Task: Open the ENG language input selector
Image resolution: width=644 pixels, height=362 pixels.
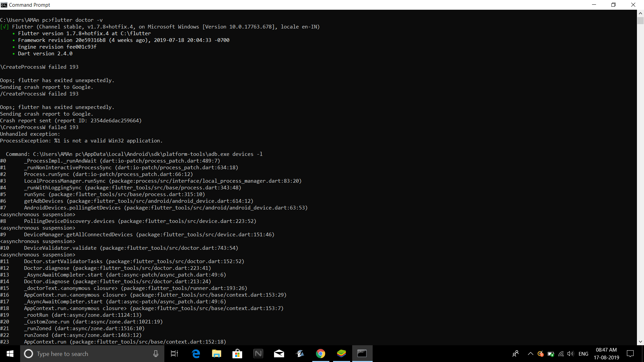Action: 584,354
